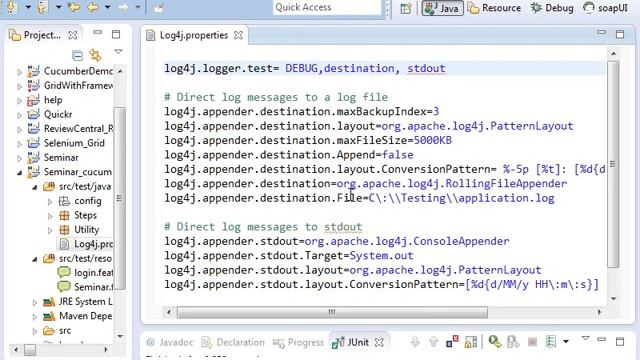Toggle Link with Editor in Project Explorer
This screenshot has height=360, width=640.
point(95,55)
